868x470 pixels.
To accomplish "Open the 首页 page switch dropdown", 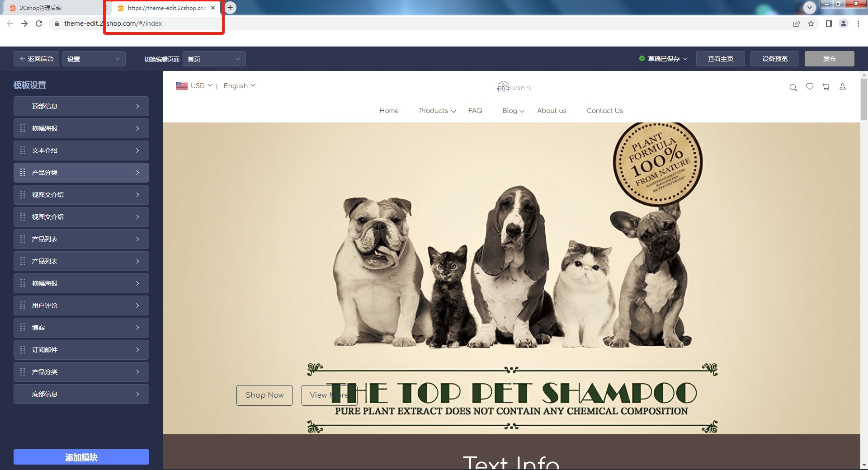I will [x=214, y=59].
